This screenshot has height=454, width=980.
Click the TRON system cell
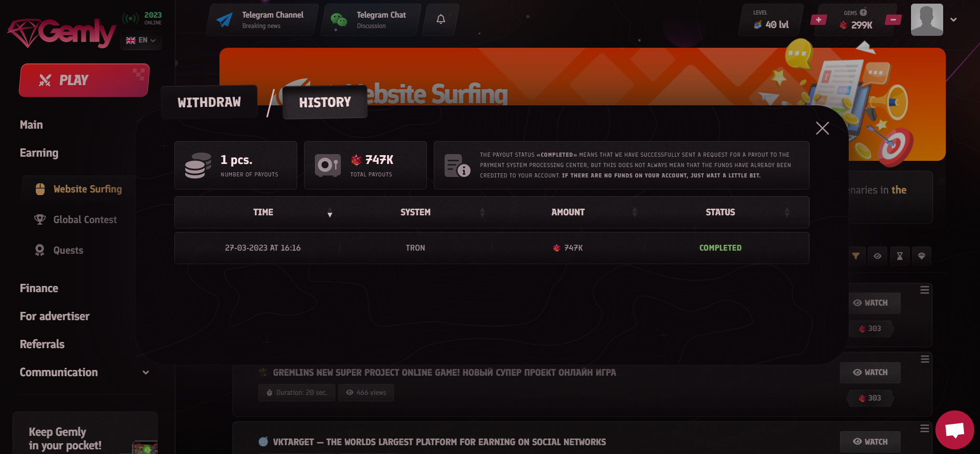[x=416, y=248]
